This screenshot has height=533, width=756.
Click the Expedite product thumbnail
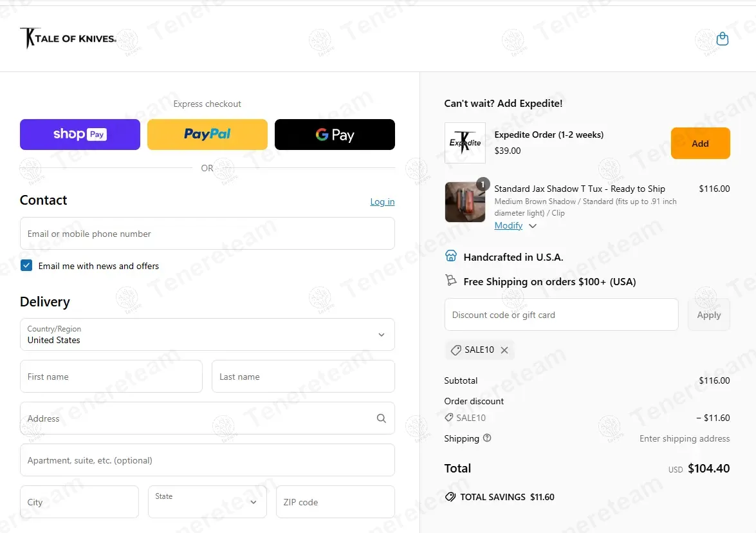465,143
